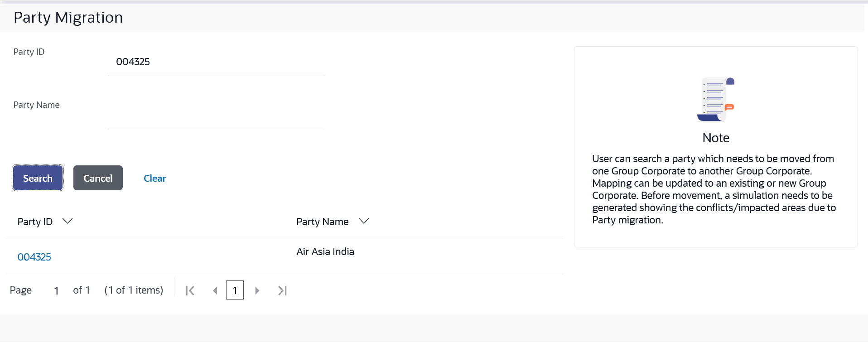Focus the Party Name input field
This screenshot has height=343, width=868.
[216, 116]
